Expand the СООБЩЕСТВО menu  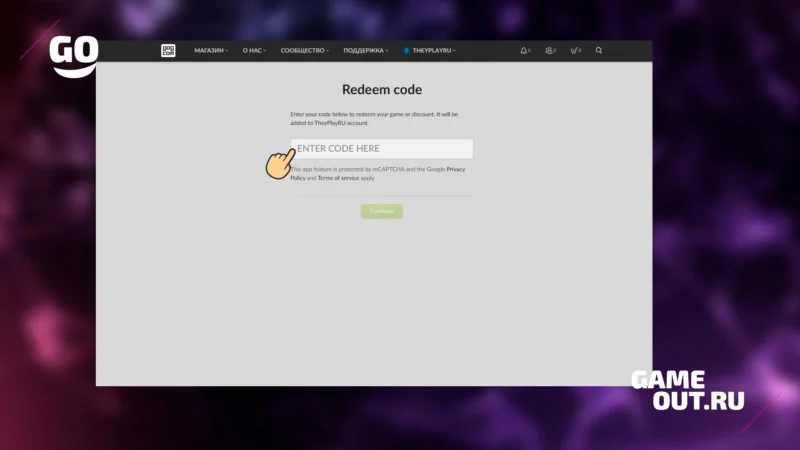pos(305,51)
